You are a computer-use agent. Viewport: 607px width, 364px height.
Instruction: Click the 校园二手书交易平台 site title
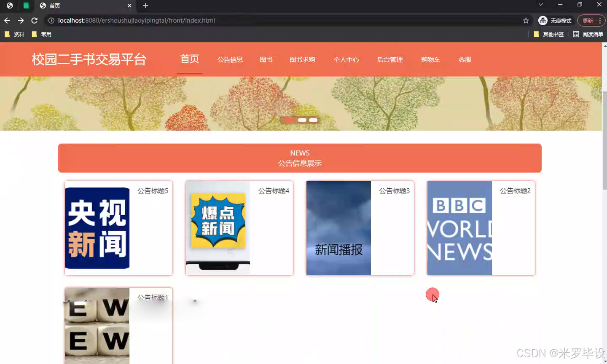[89, 59]
